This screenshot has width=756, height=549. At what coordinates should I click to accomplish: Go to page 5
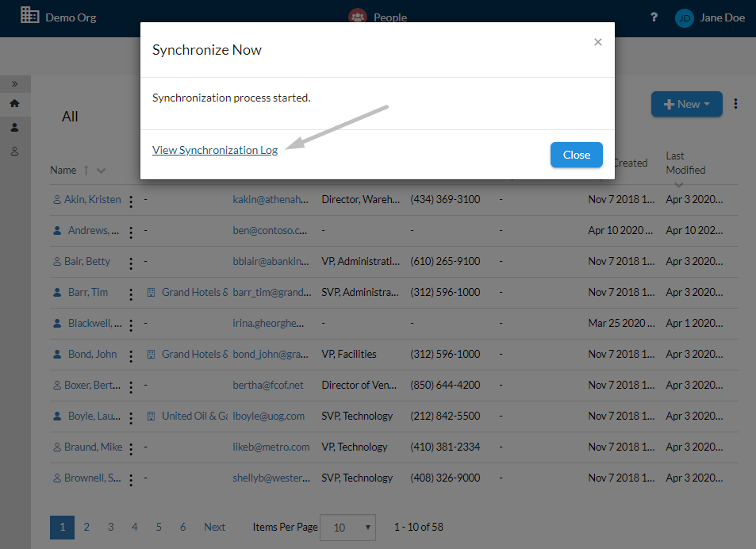pyautogui.click(x=159, y=527)
